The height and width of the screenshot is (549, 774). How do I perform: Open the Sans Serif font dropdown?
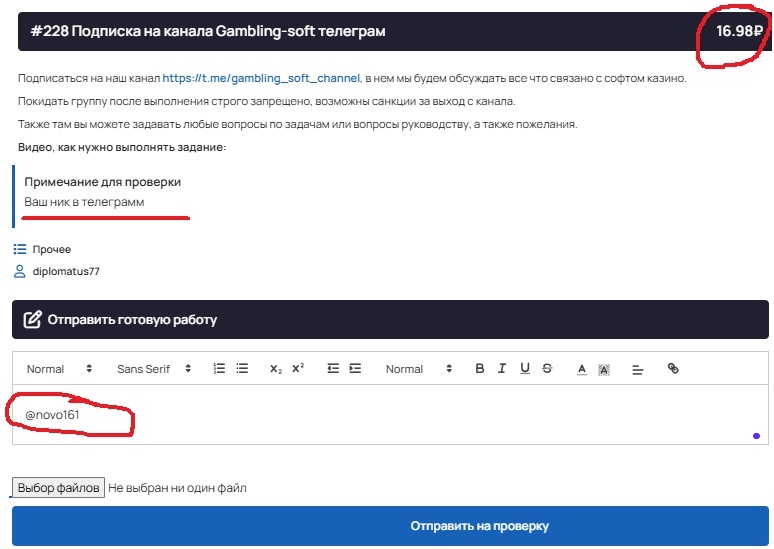154,369
